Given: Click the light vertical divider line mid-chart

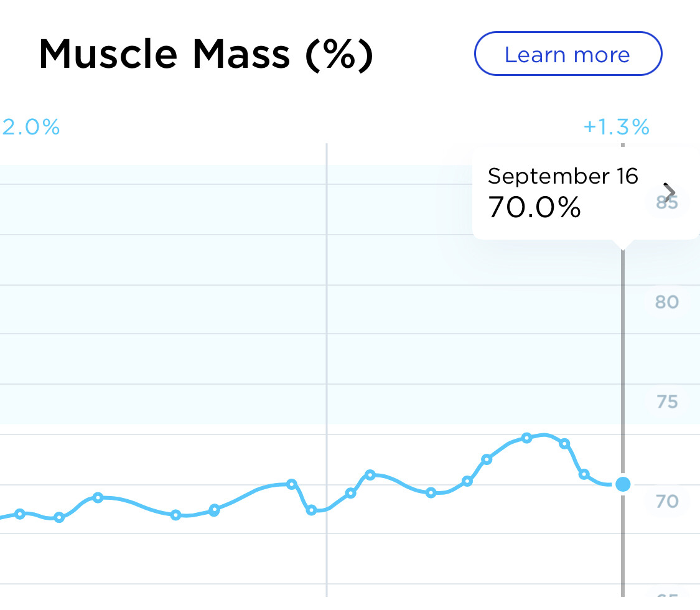Looking at the screenshot, I should (327, 311).
